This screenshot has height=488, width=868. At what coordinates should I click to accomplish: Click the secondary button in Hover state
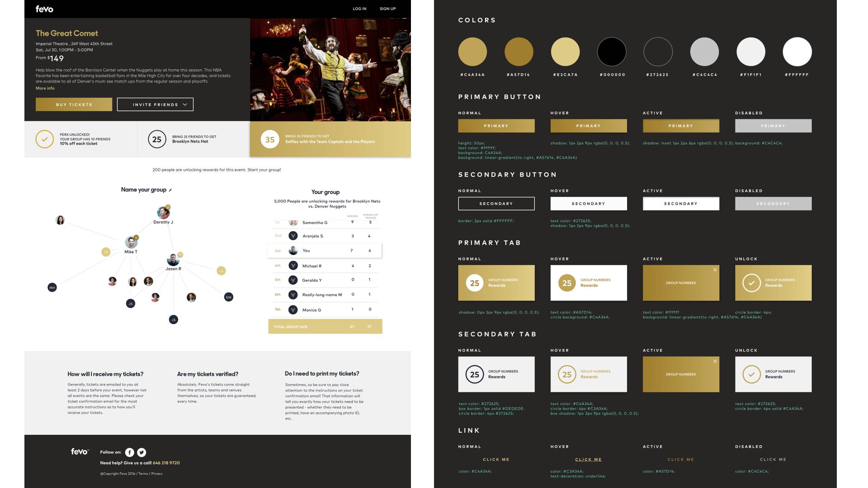(589, 204)
